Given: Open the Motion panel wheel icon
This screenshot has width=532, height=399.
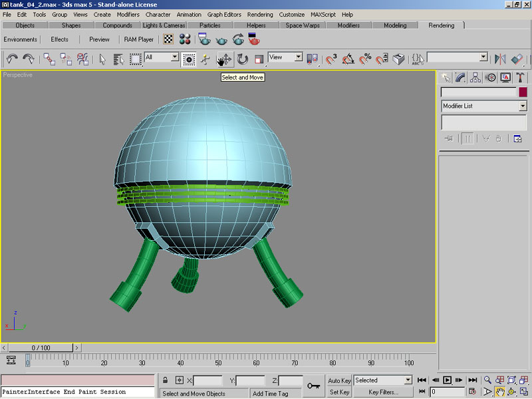Looking at the screenshot, I should click(x=491, y=78).
